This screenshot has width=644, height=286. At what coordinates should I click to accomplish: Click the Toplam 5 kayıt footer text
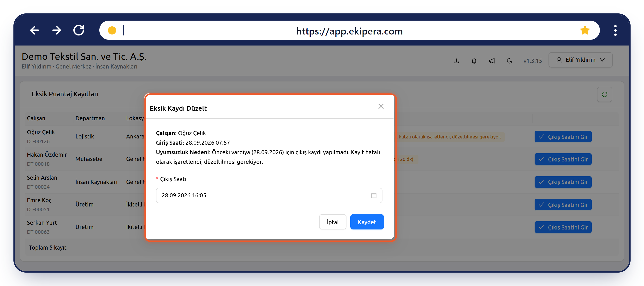point(48,248)
